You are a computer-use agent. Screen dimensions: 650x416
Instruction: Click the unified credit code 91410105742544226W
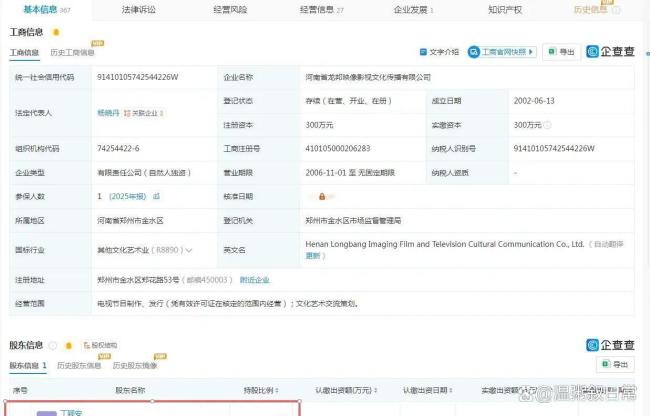point(138,77)
